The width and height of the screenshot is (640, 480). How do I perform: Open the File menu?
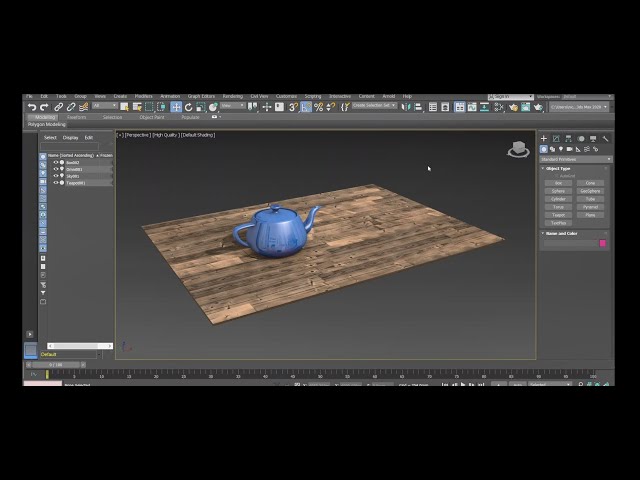[29, 96]
